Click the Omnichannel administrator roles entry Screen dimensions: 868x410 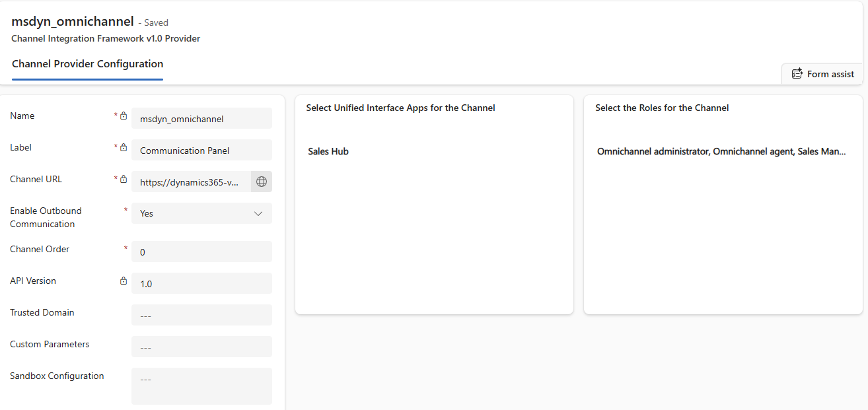click(721, 151)
